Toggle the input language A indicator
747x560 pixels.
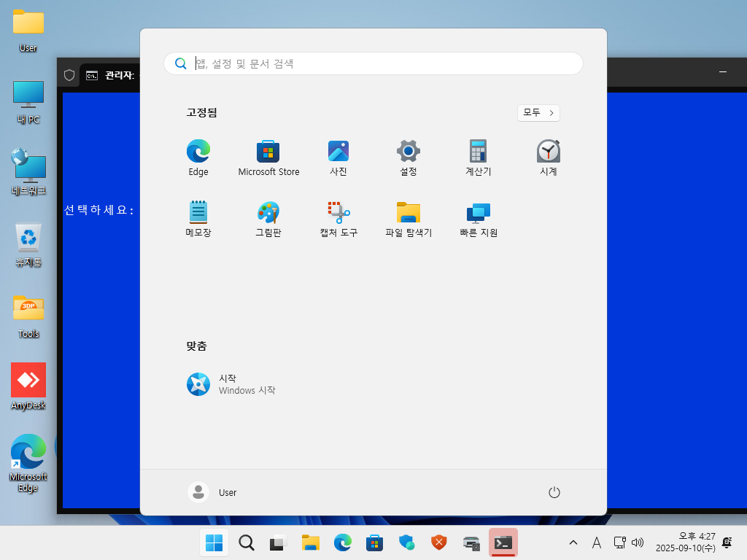pos(597,542)
